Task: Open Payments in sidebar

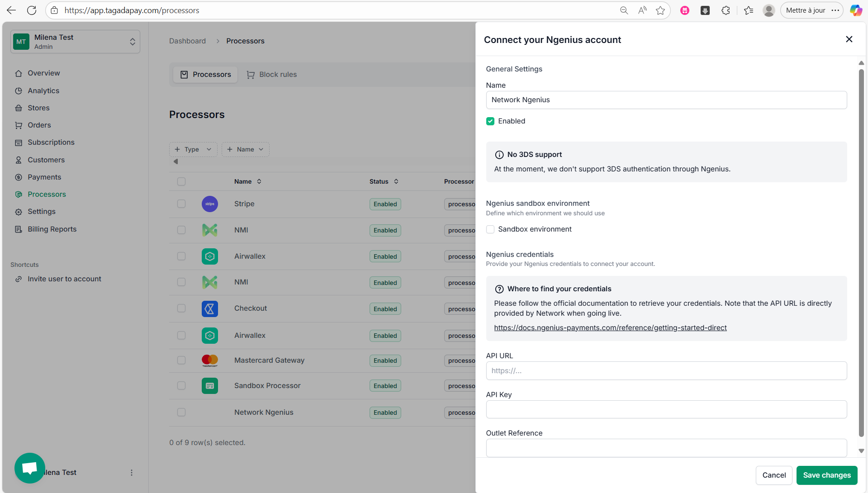Action: click(x=44, y=177)
